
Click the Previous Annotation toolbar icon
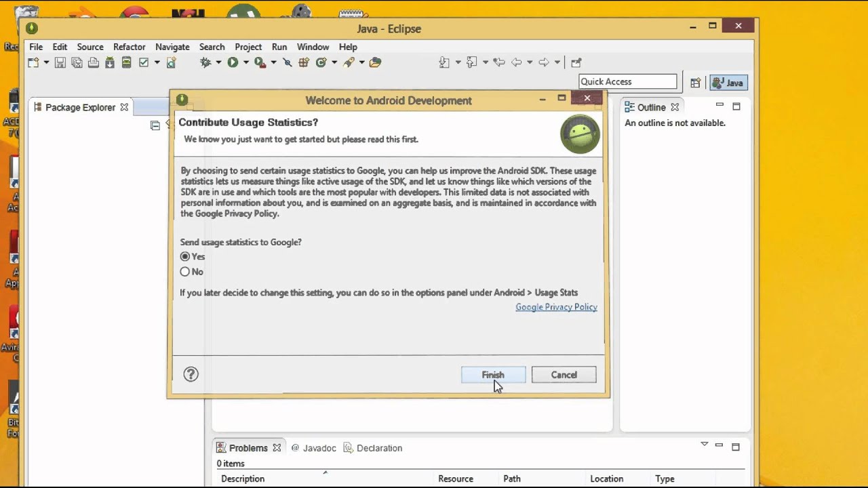coord(471,62)
